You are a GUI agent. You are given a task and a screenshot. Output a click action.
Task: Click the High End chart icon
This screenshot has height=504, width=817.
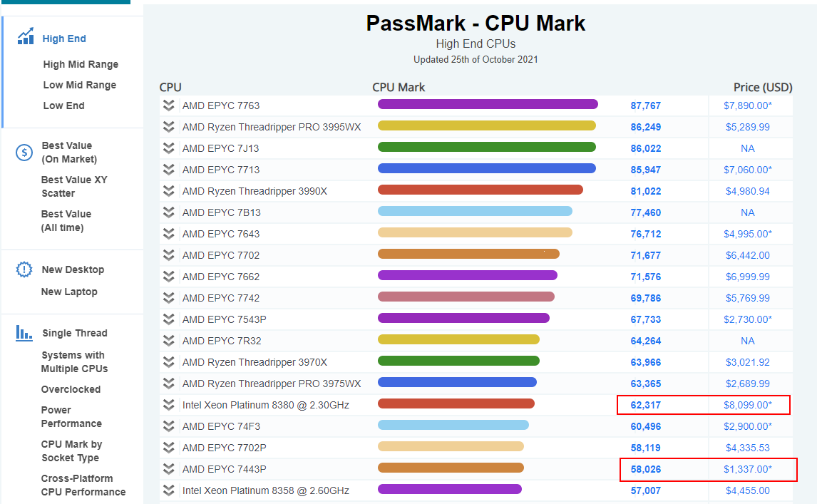26,36
